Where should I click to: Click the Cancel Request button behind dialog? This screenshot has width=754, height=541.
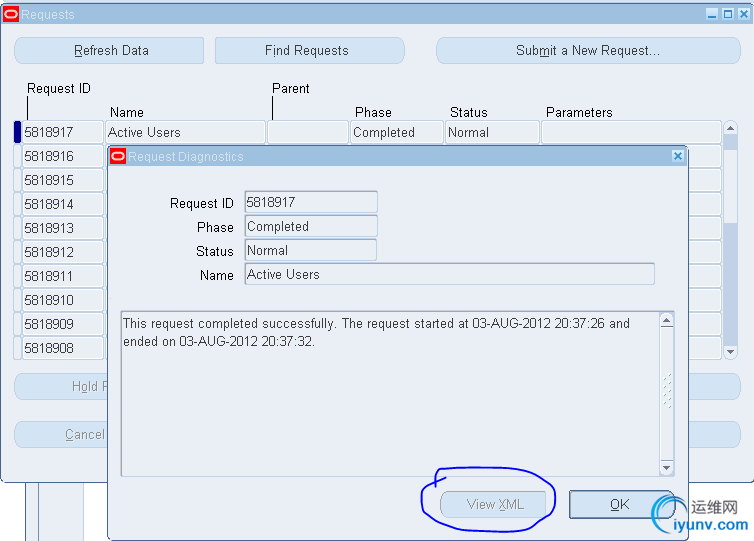coord(61,435)
